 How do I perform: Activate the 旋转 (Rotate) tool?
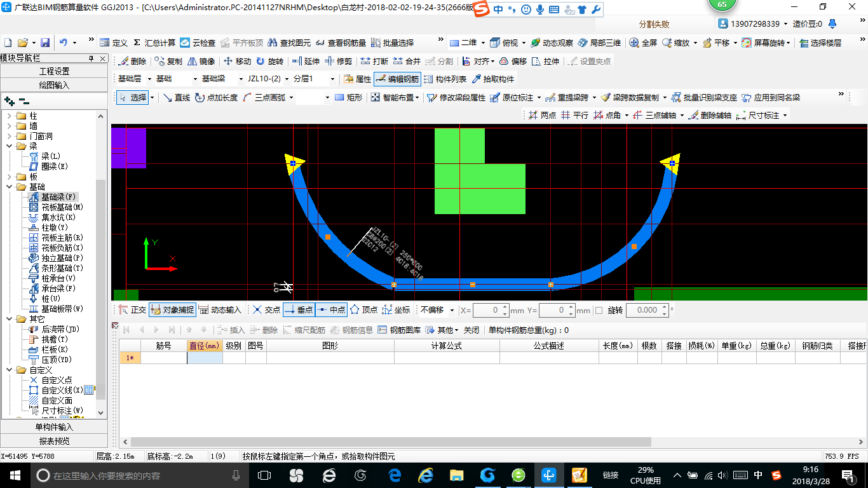pos(269,62)
